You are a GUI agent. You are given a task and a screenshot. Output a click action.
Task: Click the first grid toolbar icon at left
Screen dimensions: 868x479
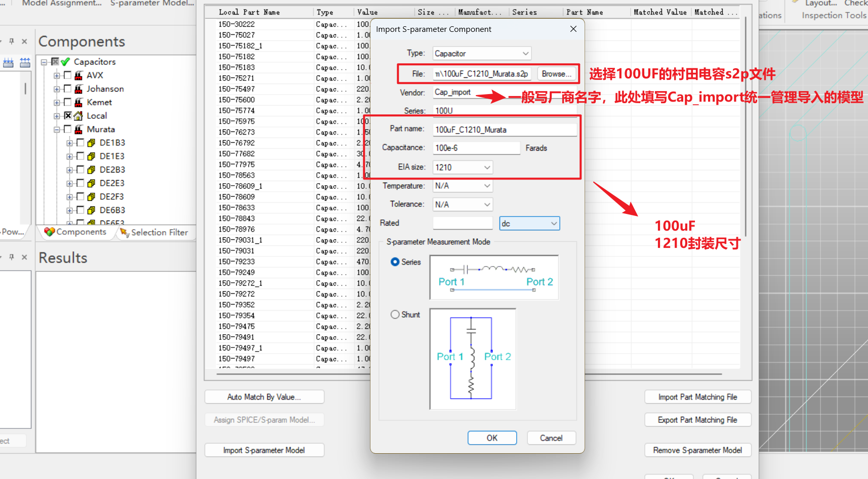(9, 63)
